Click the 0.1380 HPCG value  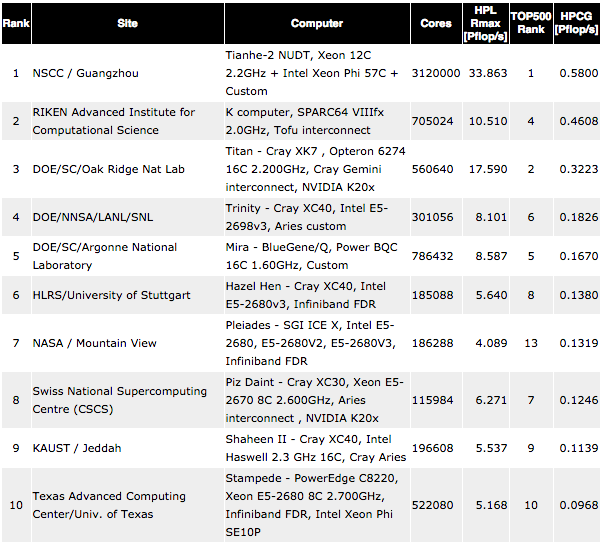coord(579,295)
